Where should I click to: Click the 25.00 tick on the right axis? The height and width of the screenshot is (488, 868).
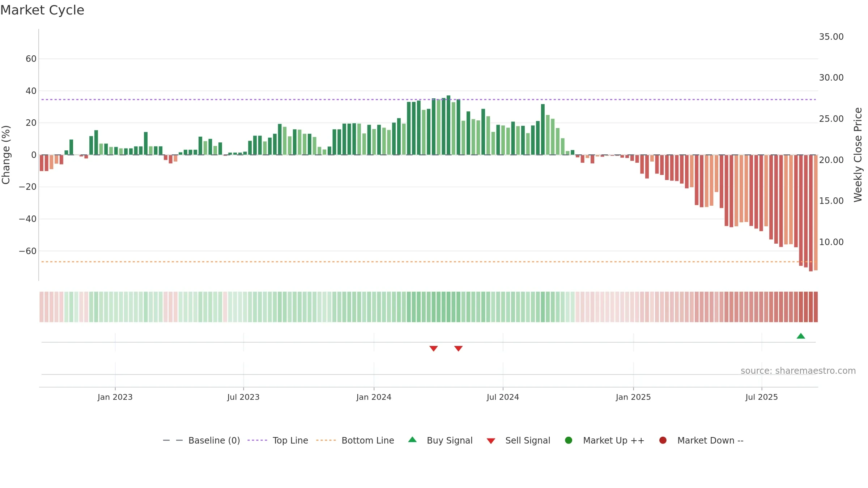[831, 119]
